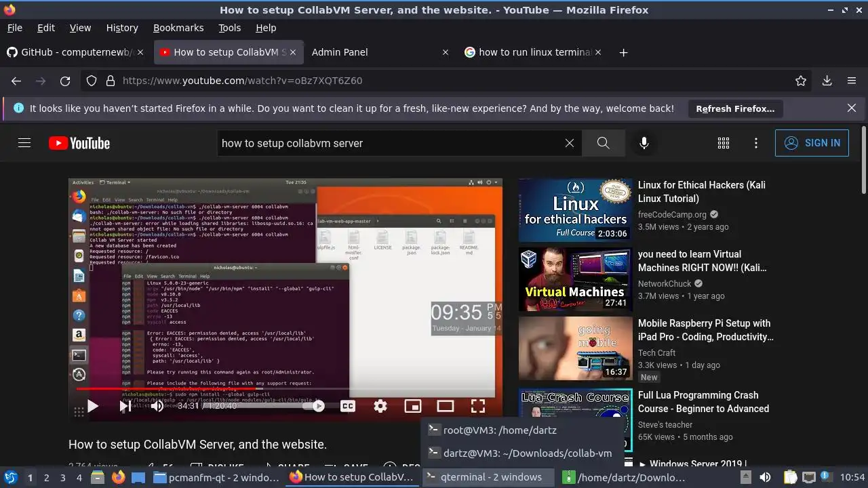Switch to virtual desktop 2

tap(46, 477)
